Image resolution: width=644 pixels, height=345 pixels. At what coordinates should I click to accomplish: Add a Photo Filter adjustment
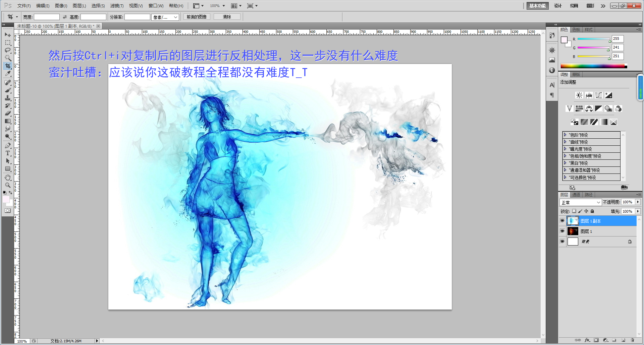coord(608,109)
